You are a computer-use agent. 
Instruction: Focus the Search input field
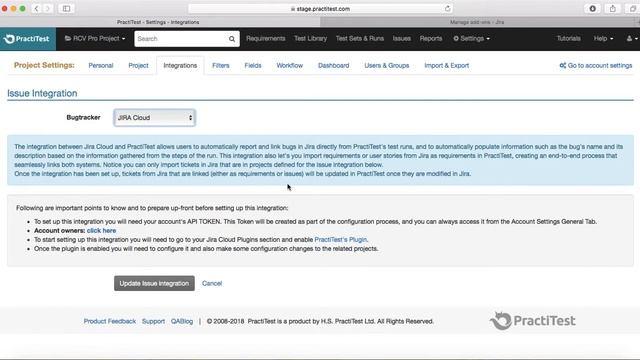[x=182, y=39]
